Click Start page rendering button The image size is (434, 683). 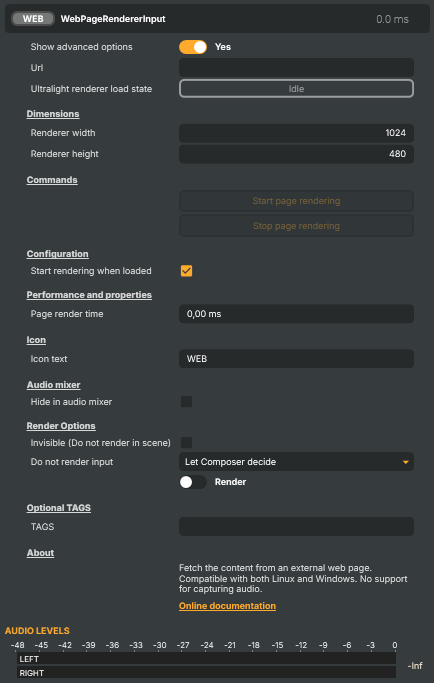pos(296,201)
